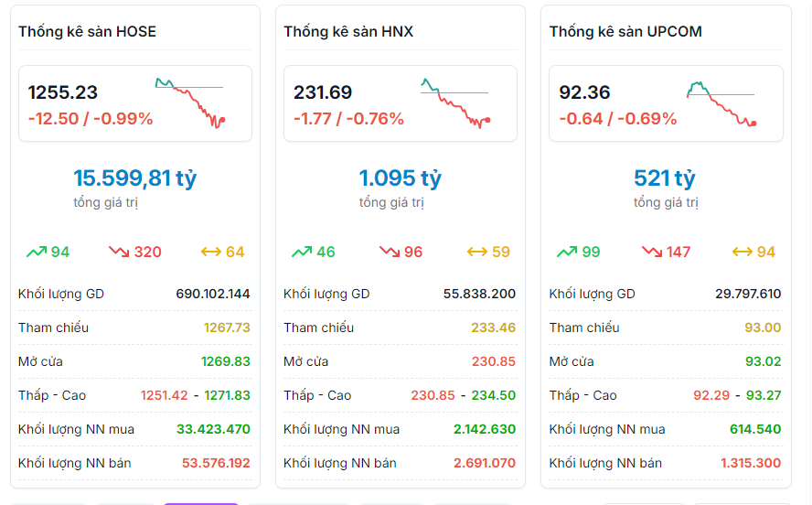Click the UPCOM advancing stocks up-arrow icon
This screenshot has height=505, width=812.
point(567,252)
